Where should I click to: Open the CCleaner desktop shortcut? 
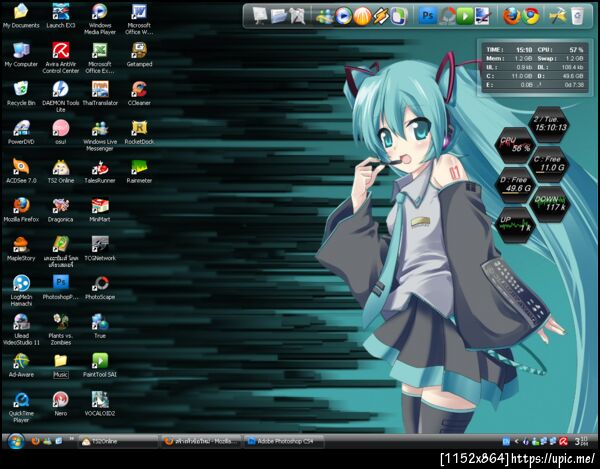point(139,93)
